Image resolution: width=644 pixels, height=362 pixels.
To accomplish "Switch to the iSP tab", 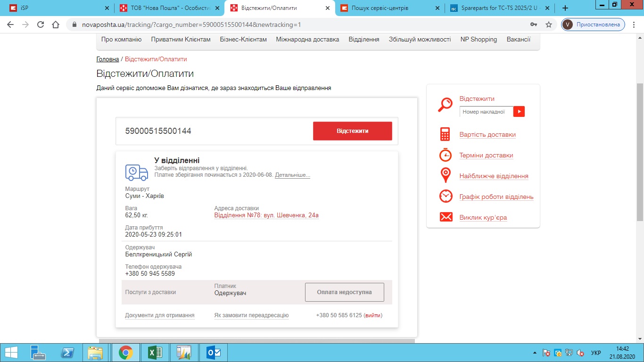I will tap(58, 8).
